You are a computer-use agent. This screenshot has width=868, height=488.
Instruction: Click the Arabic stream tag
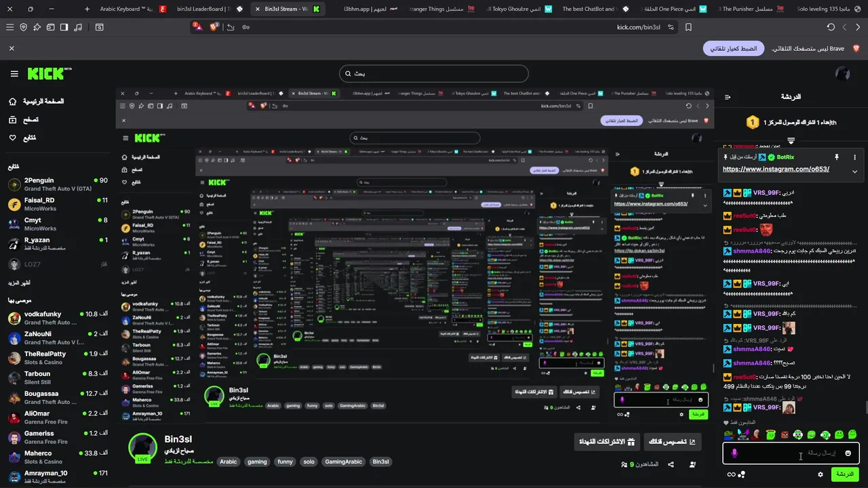coord(229,462)
